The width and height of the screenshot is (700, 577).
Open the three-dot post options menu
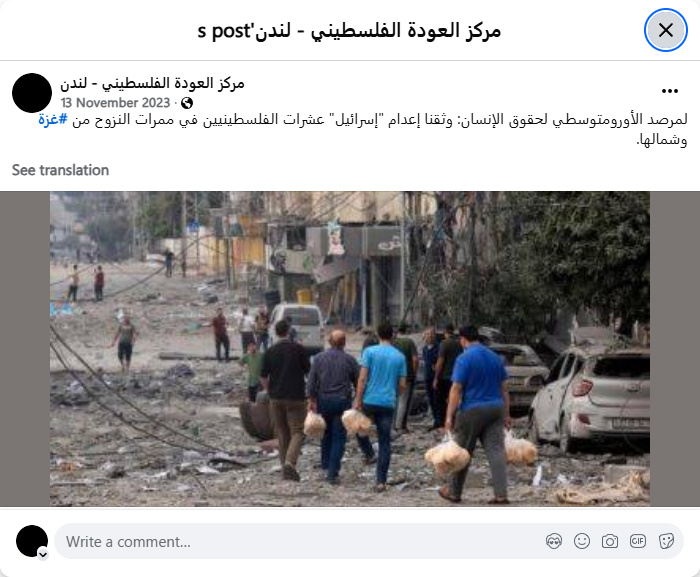coord(670,91)
